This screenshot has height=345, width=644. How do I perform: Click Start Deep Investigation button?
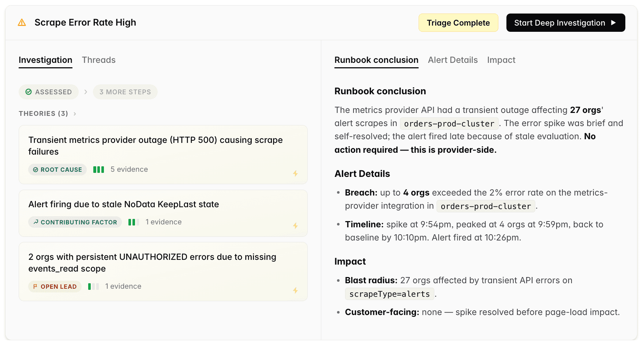566,23
